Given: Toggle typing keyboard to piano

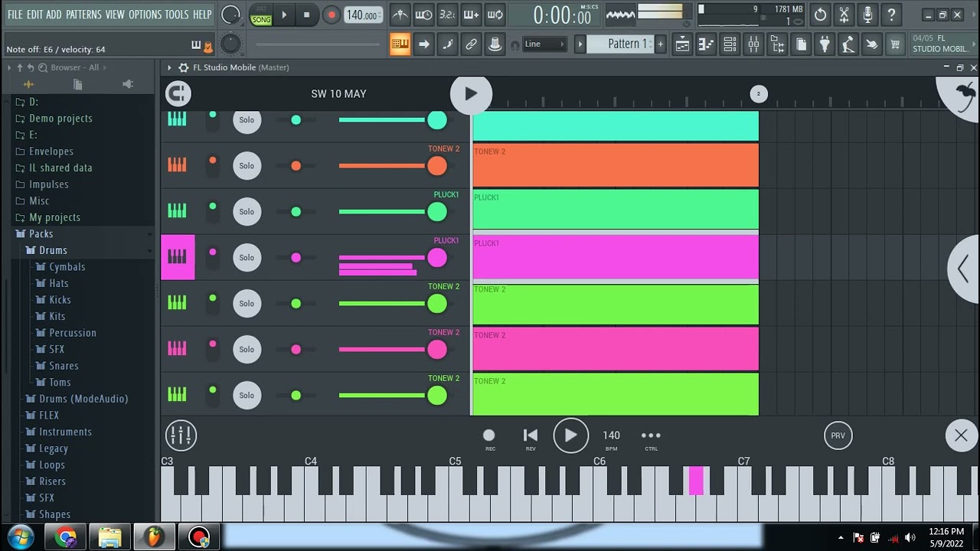Looking at the screenshot, I should (400, 44).
